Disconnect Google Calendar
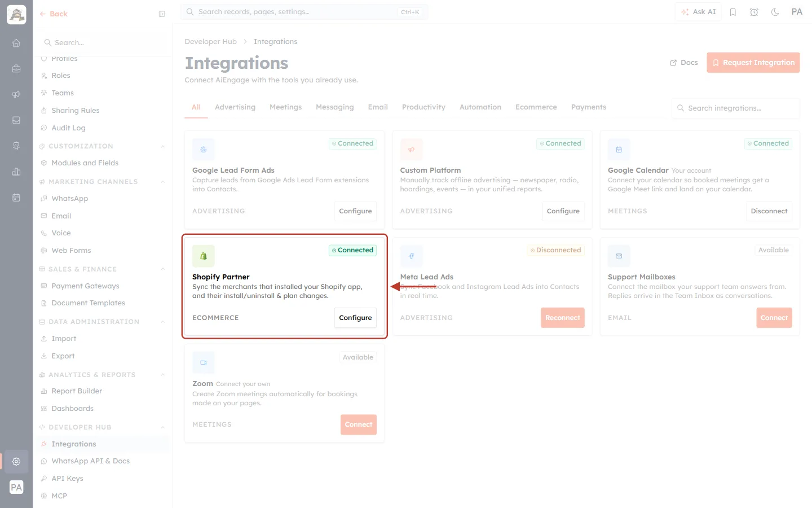Screen dimensions: 812x508 point(769,211)
